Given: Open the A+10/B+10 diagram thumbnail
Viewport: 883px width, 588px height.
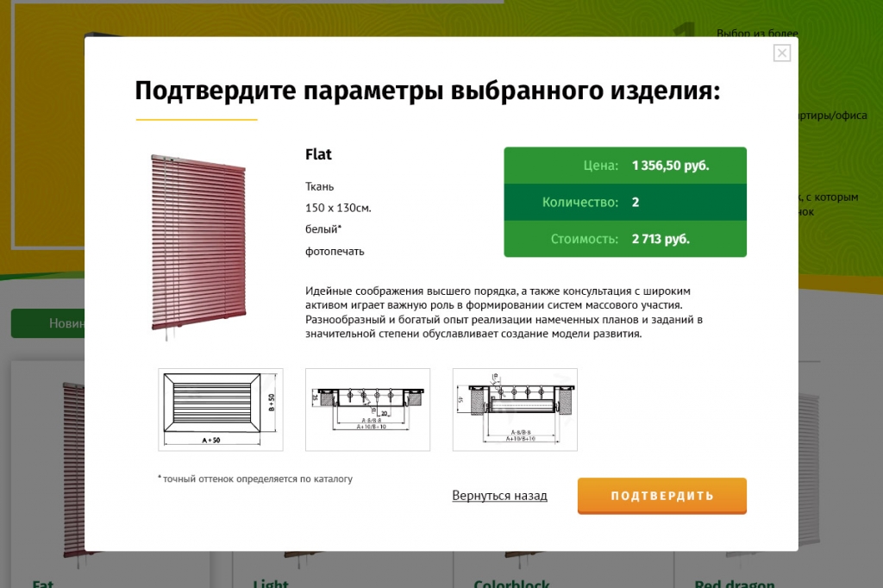Looking at the screenshot, I should 515,410.
